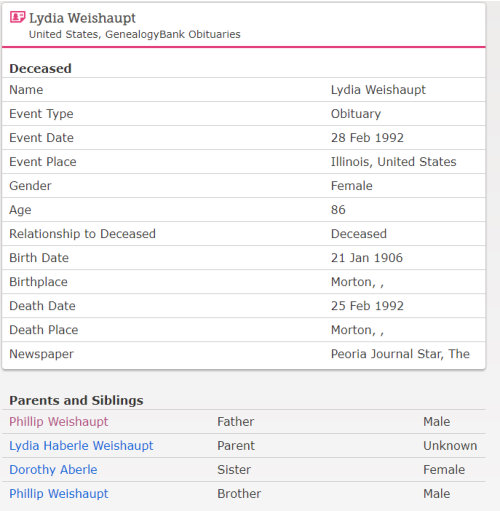Click the Gender value Female

point(352,186)
